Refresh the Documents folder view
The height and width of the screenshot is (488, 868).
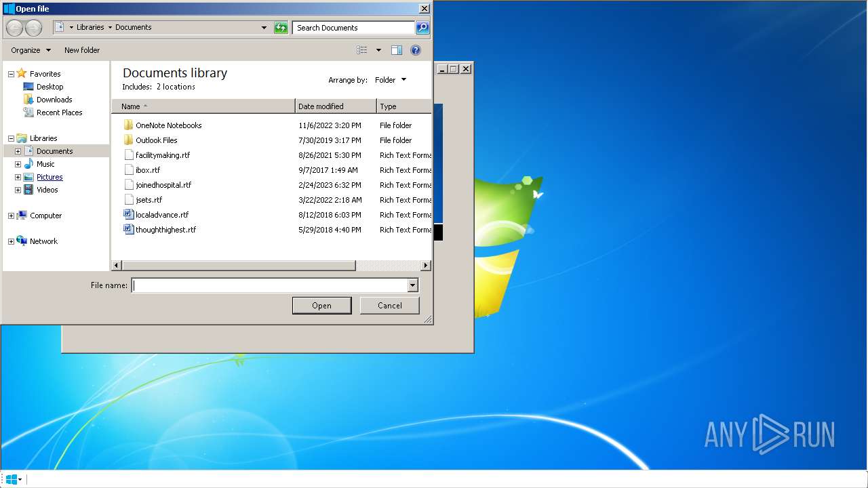point(281,28)
